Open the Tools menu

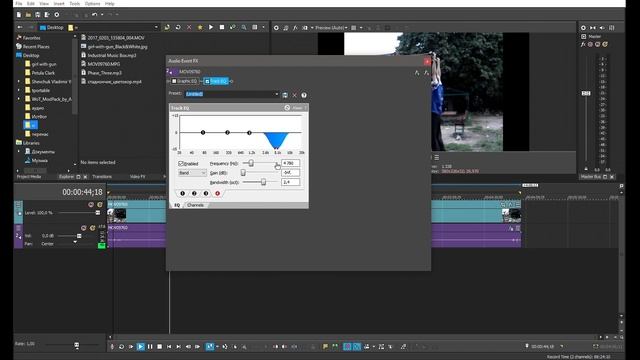(75, 4)
